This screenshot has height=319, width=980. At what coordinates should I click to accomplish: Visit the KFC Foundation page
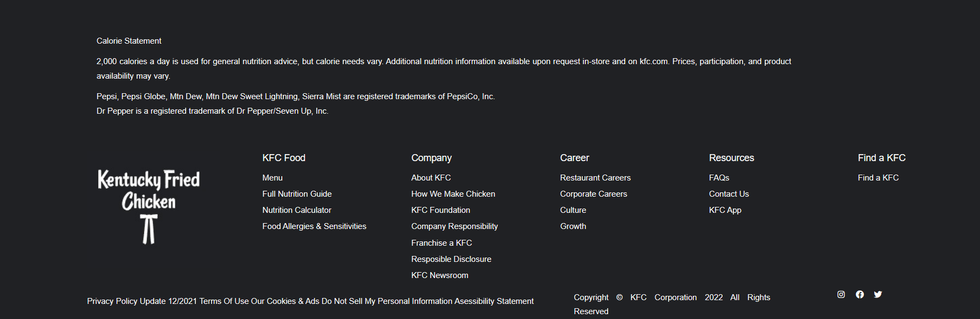[440, 210]
